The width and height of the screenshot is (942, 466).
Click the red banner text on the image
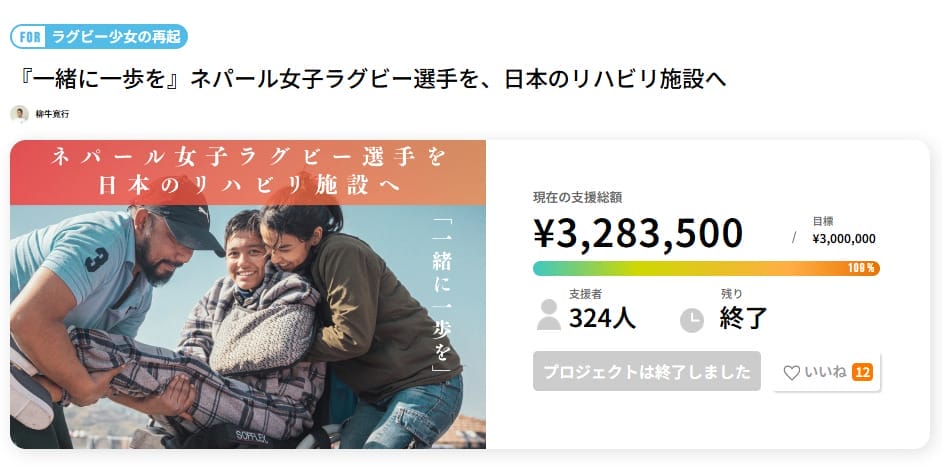coord(248,171)
